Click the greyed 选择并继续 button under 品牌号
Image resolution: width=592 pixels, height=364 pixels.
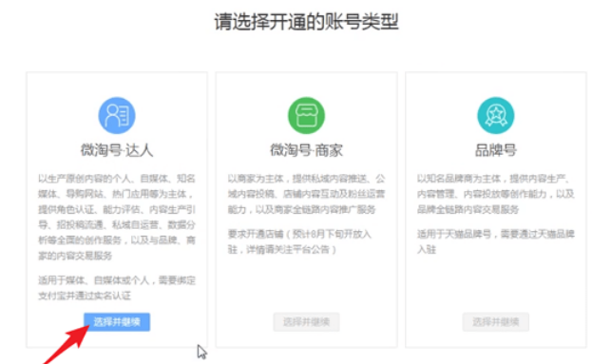(x=495, y=322)
